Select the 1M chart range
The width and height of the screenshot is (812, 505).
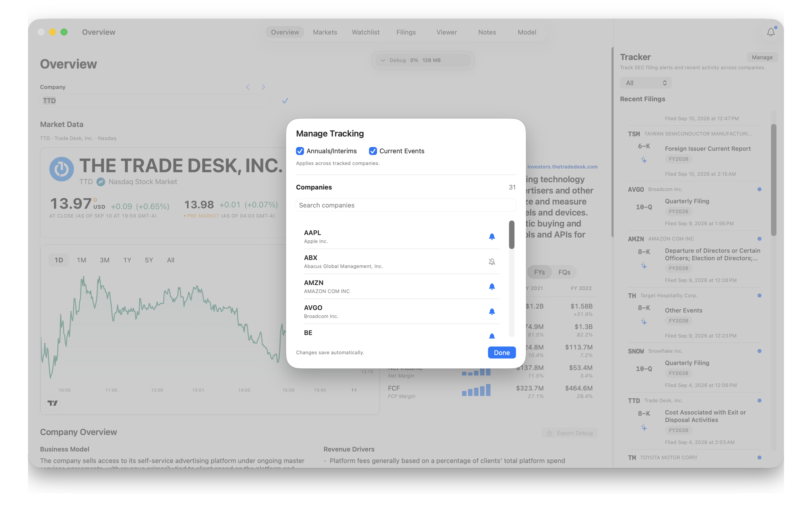click(81, 260)
